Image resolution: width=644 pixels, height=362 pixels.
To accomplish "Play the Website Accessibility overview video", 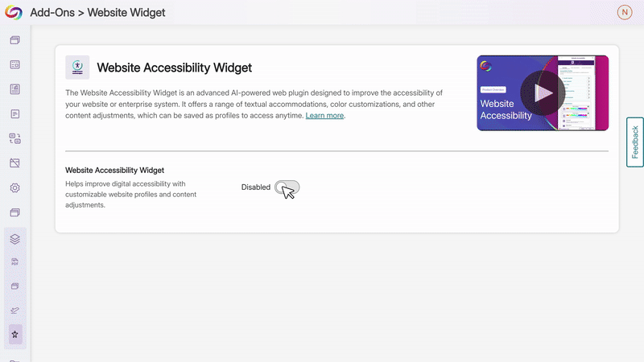I will (x=543, y=93).
